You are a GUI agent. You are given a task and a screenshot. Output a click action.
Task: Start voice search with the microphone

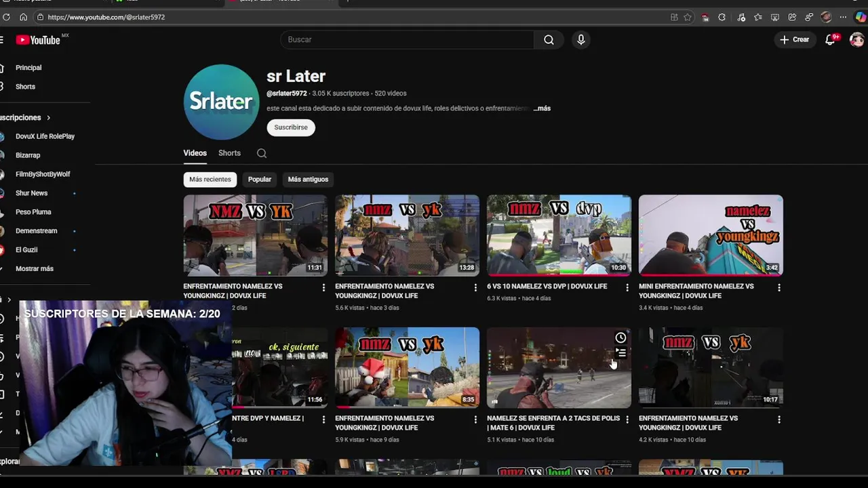tap(580, 40)
